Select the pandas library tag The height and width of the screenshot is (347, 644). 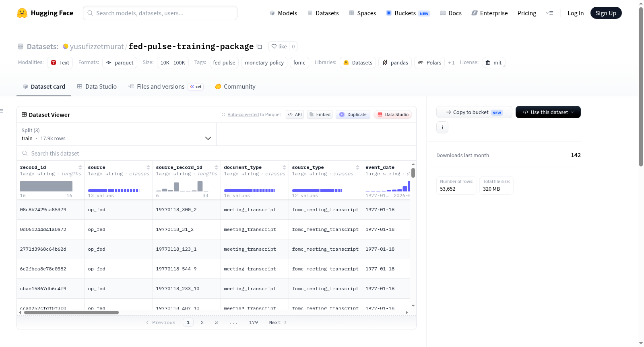395,62
